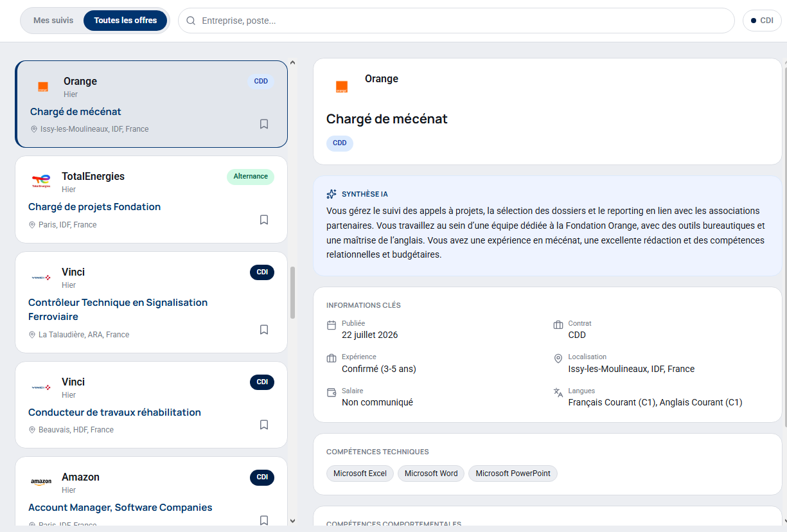
Task: Click the Amazon logo
Action: pos(41,482)
